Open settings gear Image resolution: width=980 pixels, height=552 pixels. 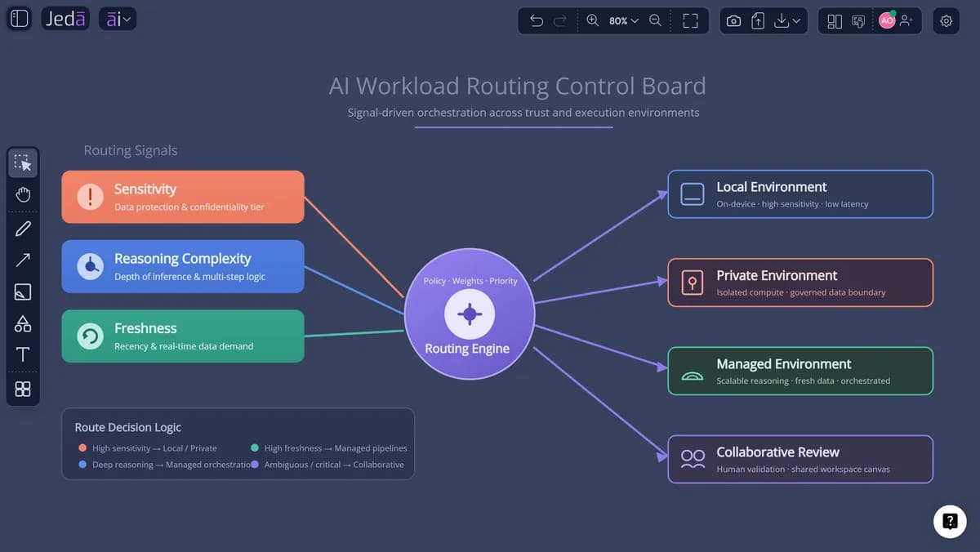(947, 21)
